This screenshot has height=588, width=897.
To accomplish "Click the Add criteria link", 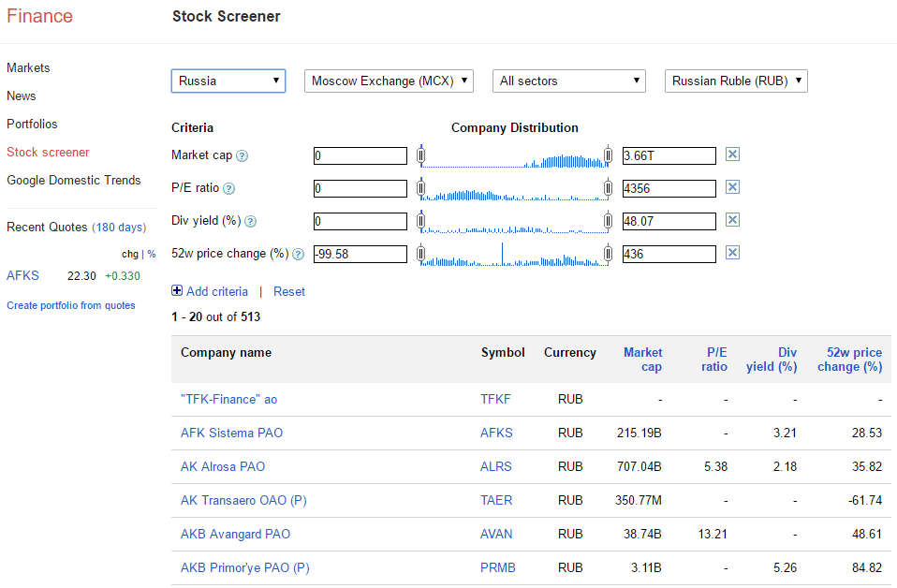I will [217, 291].
